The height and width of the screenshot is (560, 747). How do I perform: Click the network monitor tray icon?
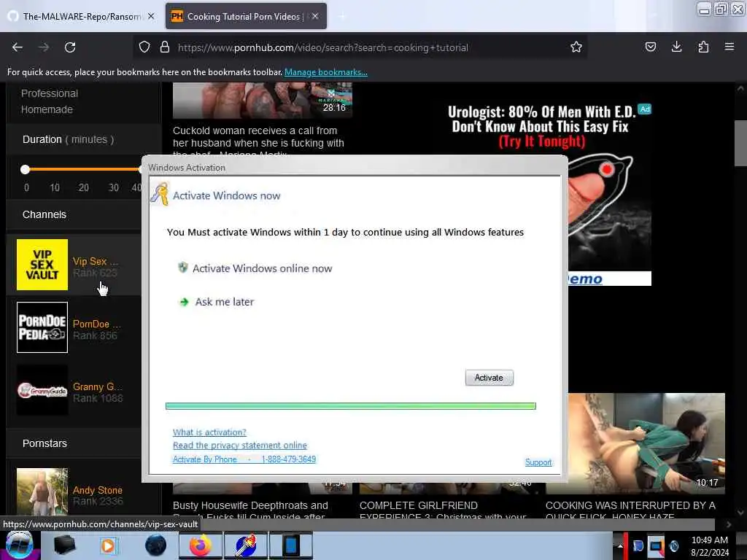point(656,545)
